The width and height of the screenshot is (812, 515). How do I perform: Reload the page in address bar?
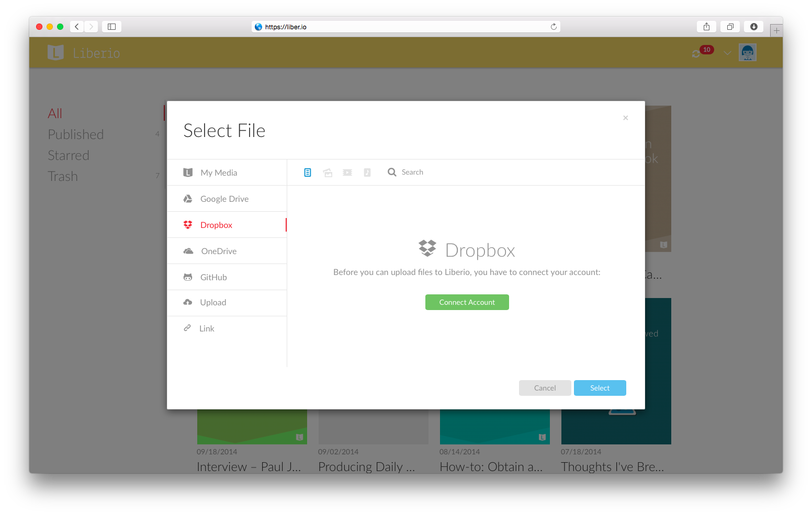(x=554, y=27)
